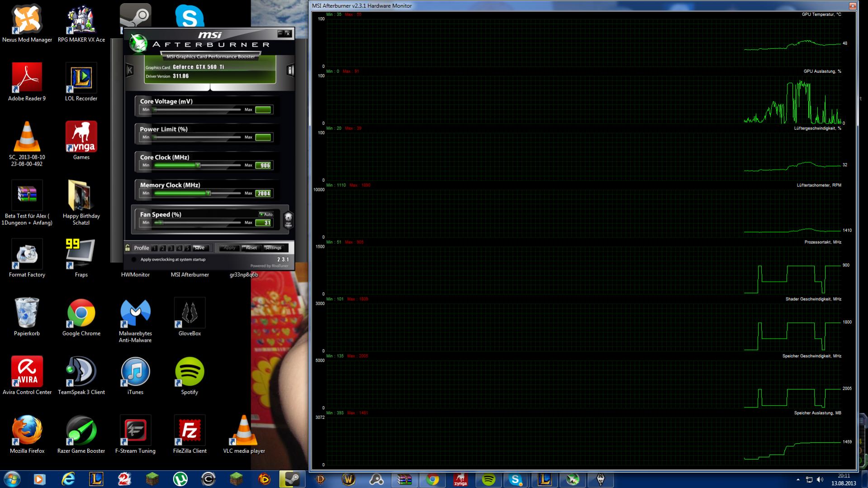Open LOL Recorder desktop icon

pos(81,82)
